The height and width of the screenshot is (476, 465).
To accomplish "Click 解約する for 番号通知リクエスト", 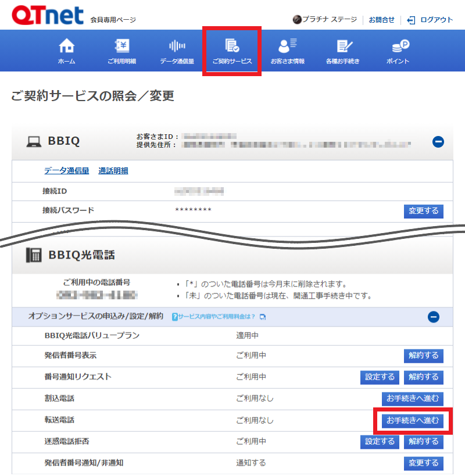I will point(423,377).
